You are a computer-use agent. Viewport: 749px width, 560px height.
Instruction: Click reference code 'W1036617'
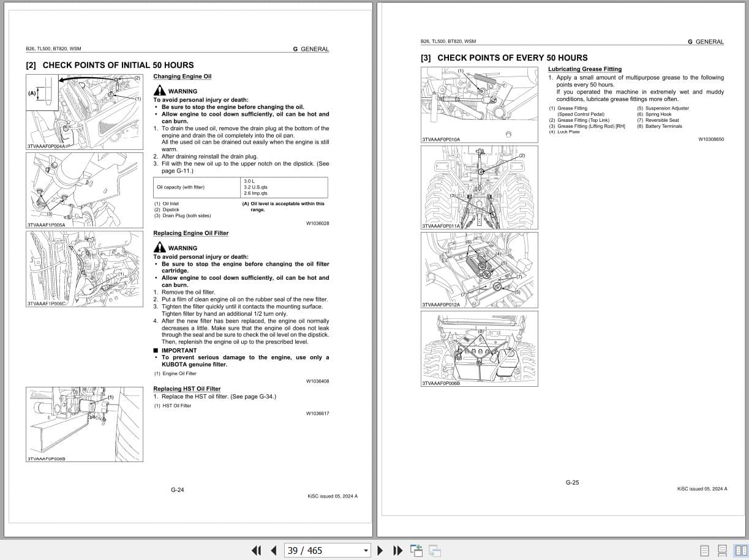(x=317, y=414)
